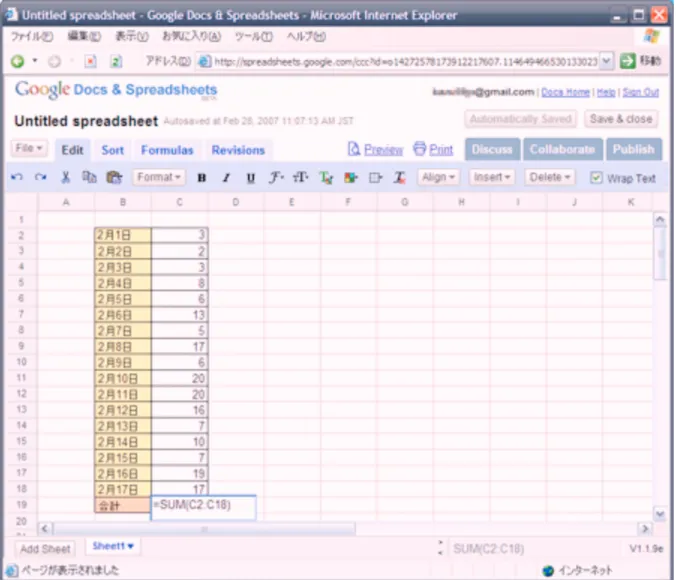Toggle Underline formatting
The image size is (676, 580).
[250, 178]
